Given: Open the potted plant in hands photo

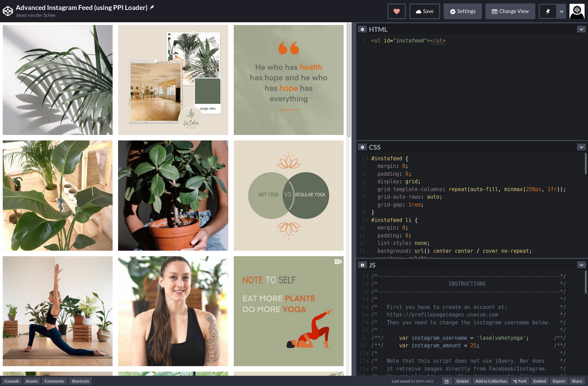Looking at the screenshot, I should click(x=173, y=196).
